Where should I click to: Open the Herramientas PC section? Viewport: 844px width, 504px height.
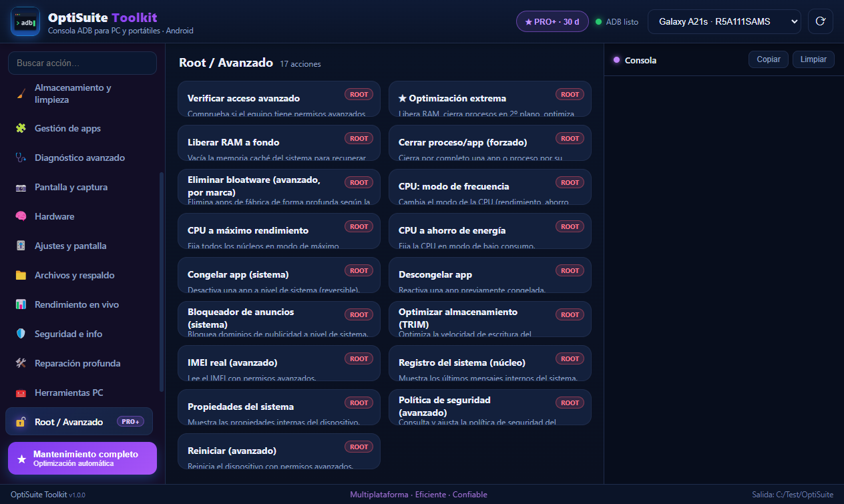point(79,393)
